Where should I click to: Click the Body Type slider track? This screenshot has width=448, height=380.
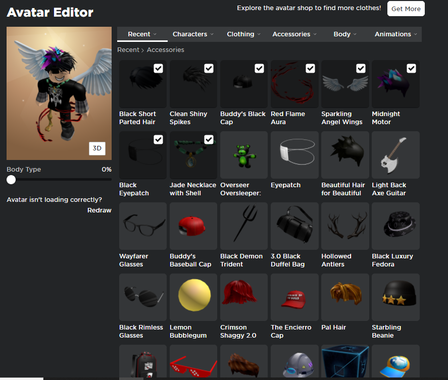[x=59, y=180]
